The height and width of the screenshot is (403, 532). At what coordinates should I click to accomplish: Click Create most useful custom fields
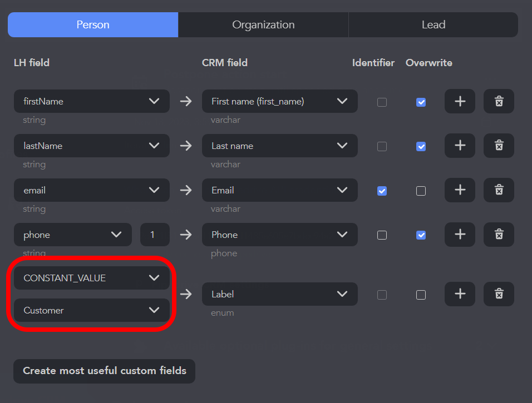(105, 371)
